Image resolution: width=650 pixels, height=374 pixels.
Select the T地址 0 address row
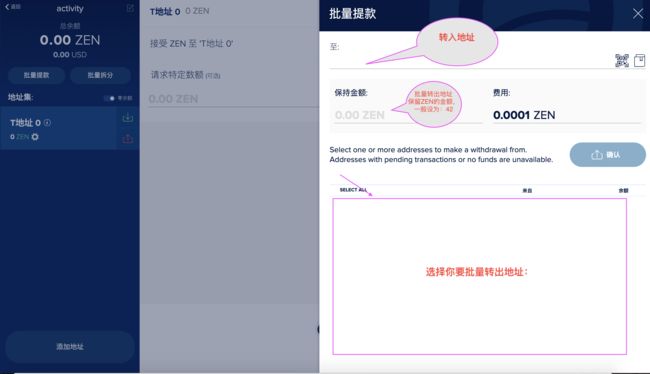coord(70,128)
